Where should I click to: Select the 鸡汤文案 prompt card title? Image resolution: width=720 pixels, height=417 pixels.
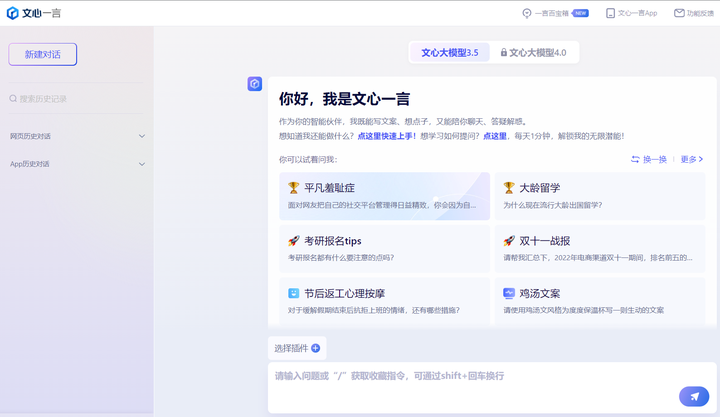coord(540,293)
